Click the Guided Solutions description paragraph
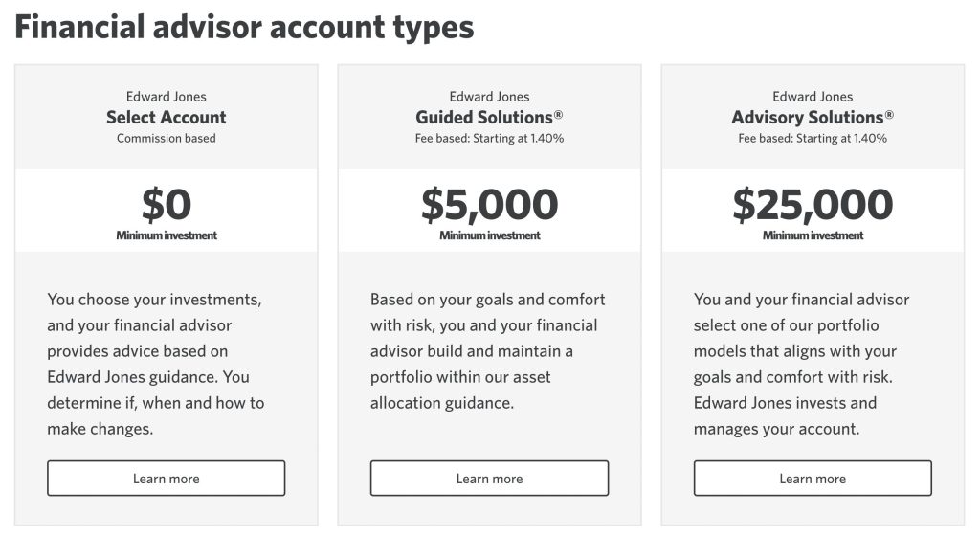980x537 pixels. tap(488, 350)
